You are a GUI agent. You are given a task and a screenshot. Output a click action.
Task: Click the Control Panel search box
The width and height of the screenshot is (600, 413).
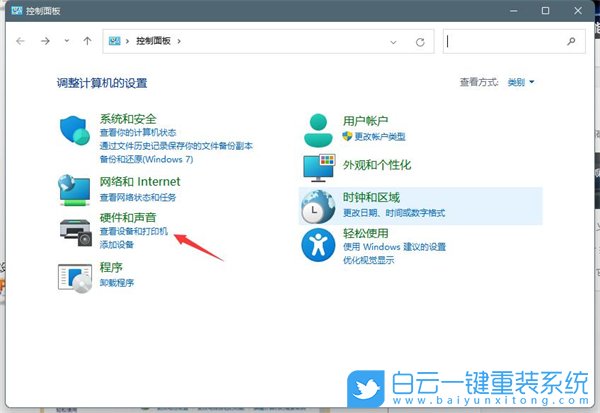click(514, 41)
